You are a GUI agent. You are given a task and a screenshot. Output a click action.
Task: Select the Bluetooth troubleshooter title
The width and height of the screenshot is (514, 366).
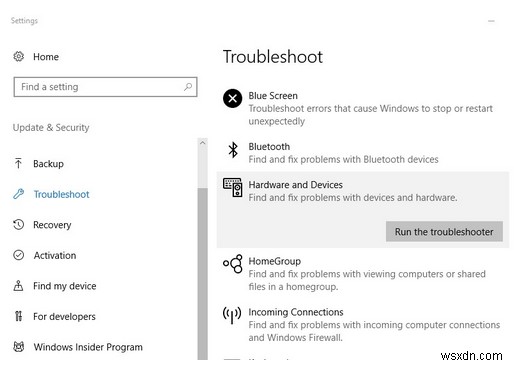click(x=269, y=147)
